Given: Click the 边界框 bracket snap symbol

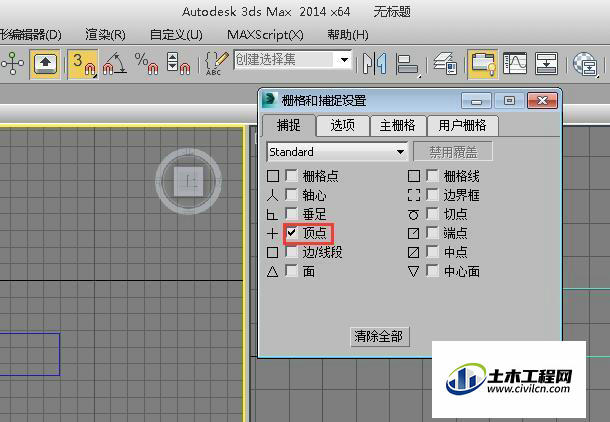Looking at the screenshot, I should pos(414,195).
